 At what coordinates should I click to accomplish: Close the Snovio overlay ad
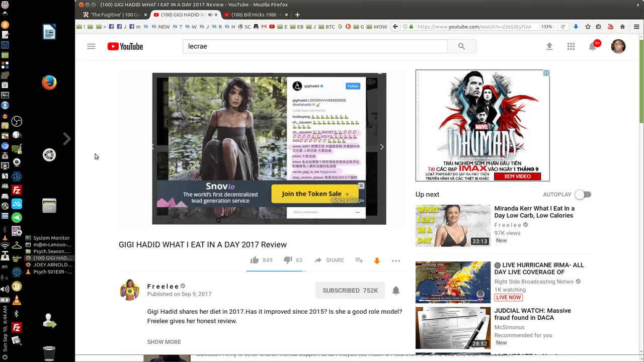(x=361, y=186)
